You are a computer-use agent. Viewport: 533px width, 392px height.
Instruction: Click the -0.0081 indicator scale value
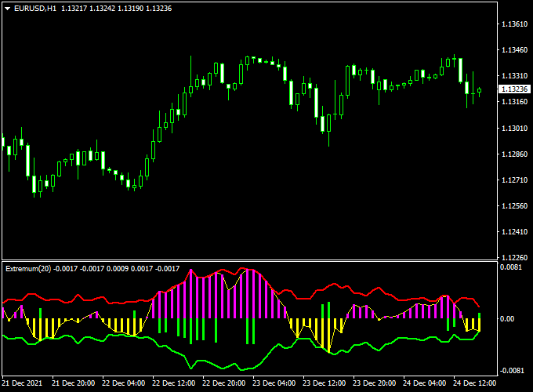(x=511, y=371)
